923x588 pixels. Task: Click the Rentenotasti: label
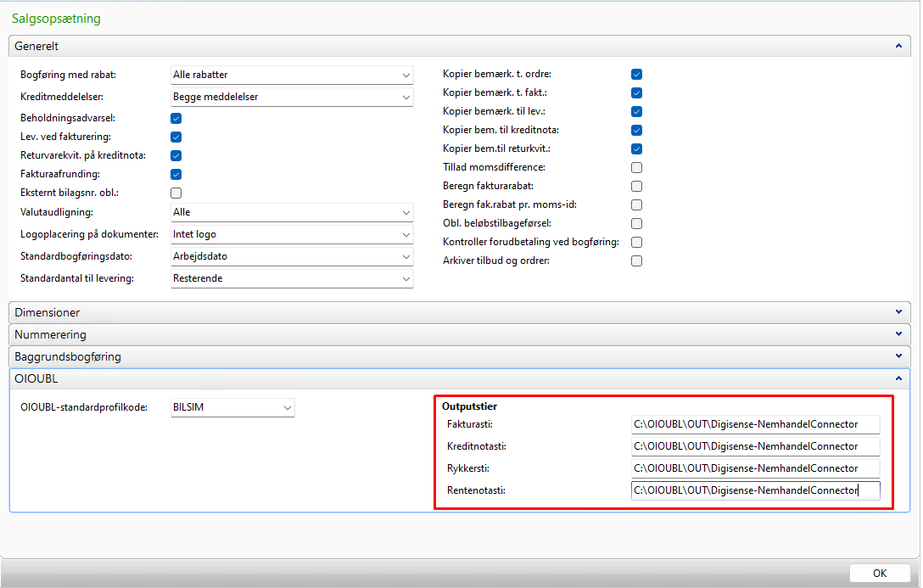[476, 490]
